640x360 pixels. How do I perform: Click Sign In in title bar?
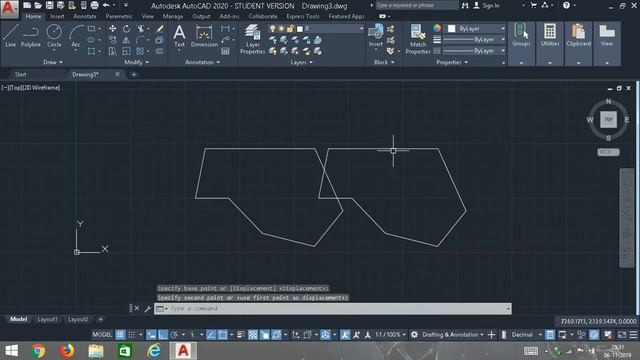point(491,6)
